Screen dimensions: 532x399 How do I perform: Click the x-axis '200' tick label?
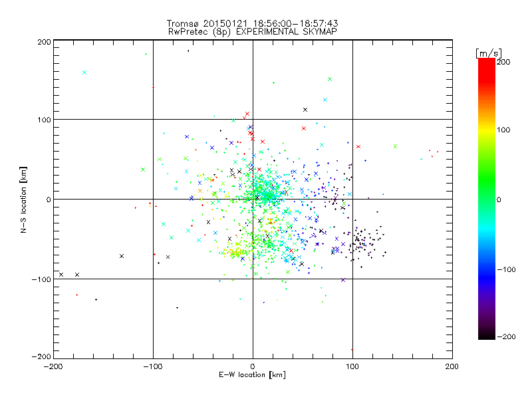452,366
